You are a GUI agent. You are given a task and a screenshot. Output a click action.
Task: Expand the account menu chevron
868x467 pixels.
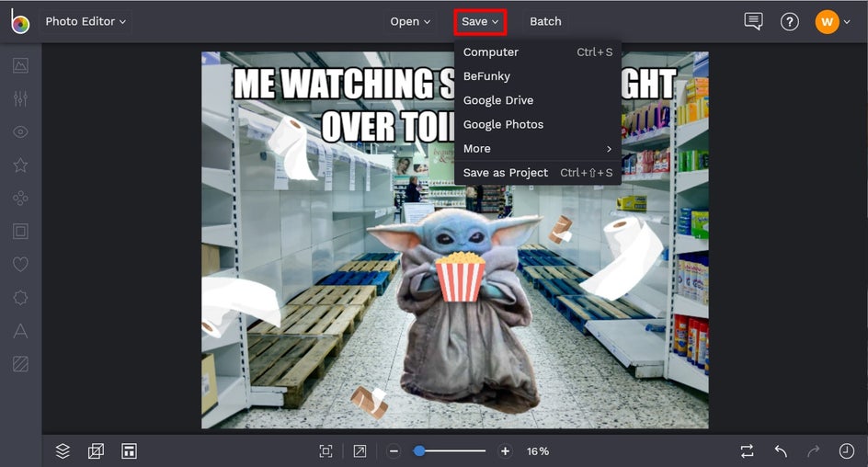(x=847, y=22)
